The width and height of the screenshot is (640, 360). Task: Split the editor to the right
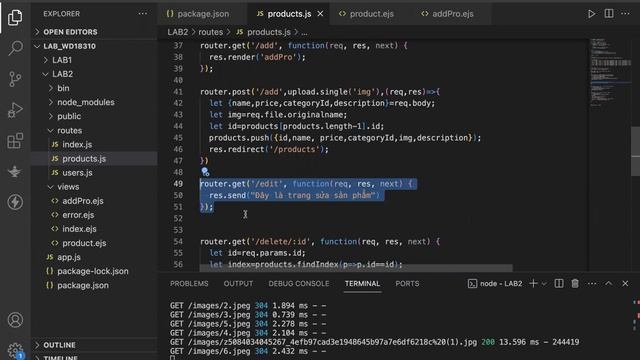tap(609, 13)
